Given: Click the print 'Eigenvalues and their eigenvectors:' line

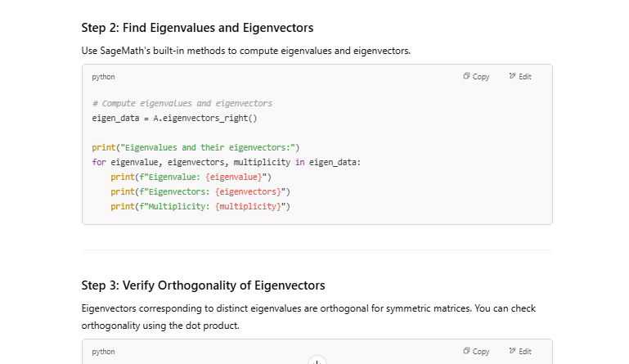Looking at the screenshot, I should pyautogui.click(x=196, y=148).
